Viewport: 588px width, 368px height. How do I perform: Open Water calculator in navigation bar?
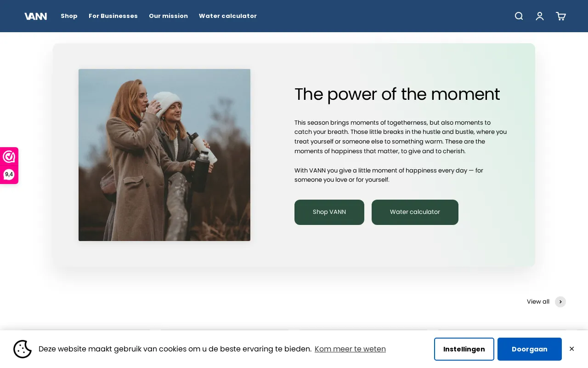tap(228, 16)
